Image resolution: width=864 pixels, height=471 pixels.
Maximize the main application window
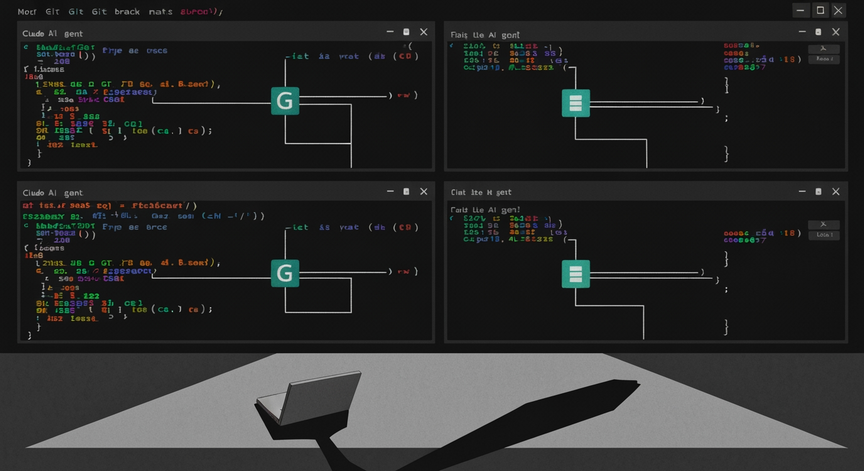tap(820, 10)
